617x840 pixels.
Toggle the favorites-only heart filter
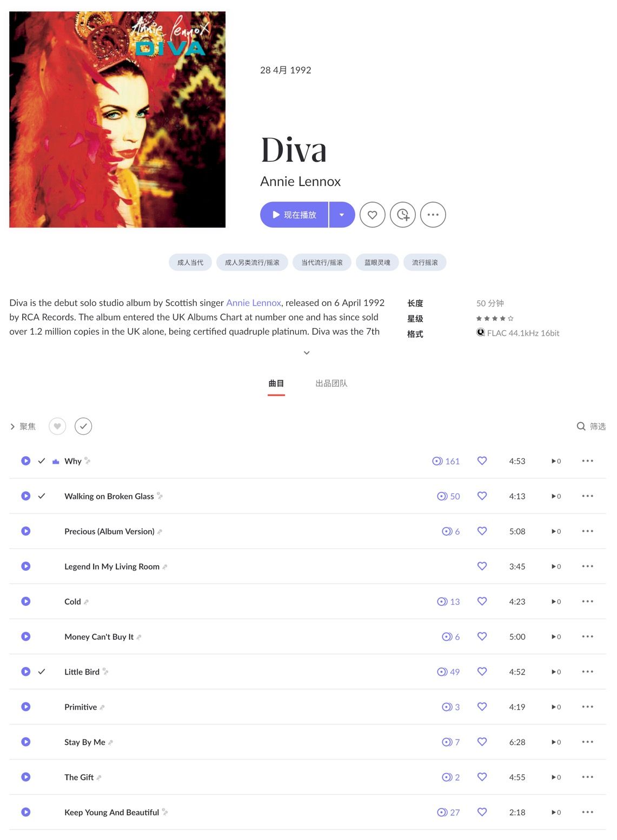(x=57, y=426)
